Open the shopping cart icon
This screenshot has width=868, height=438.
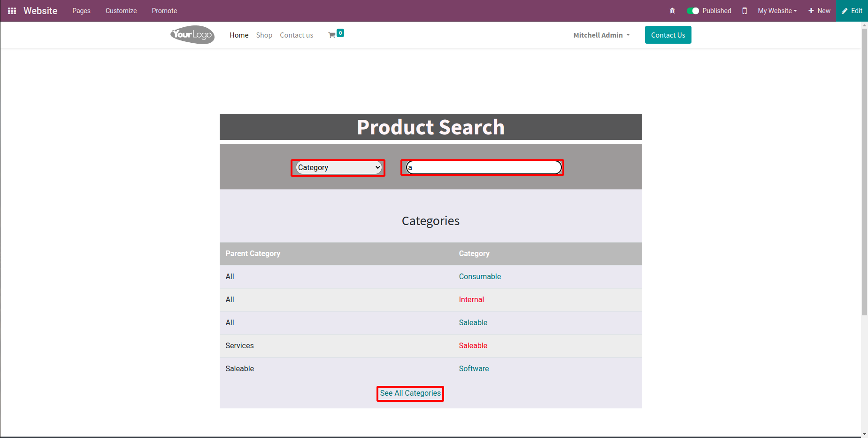pos(332,35)
